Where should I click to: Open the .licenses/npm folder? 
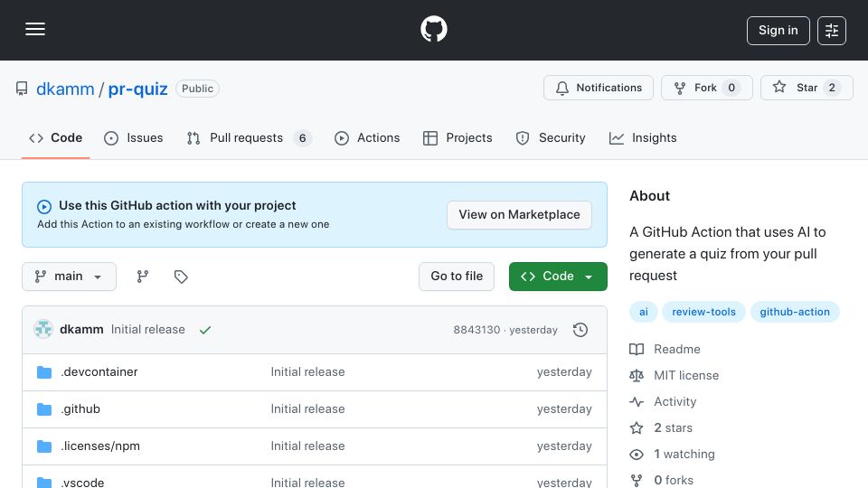[100, 446]
